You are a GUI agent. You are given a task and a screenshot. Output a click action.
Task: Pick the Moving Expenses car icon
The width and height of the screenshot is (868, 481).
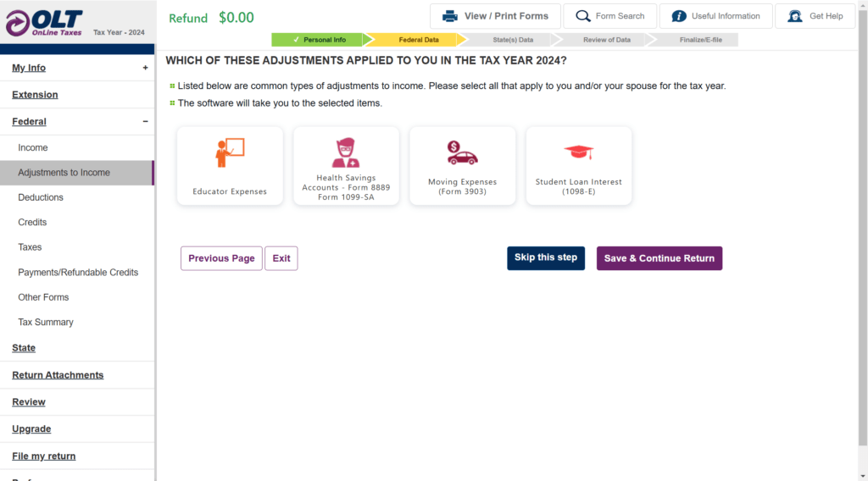point(462,153)
